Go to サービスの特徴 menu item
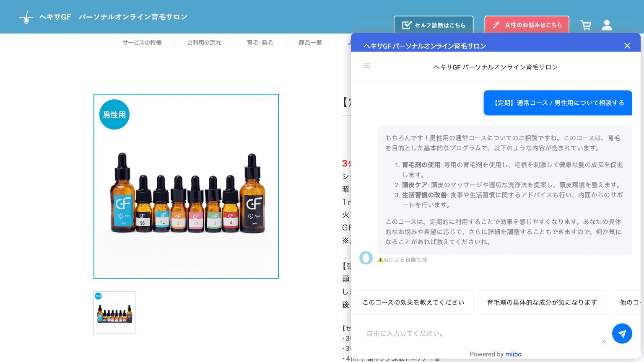This screenshot has height=362, width=644. 142,43
